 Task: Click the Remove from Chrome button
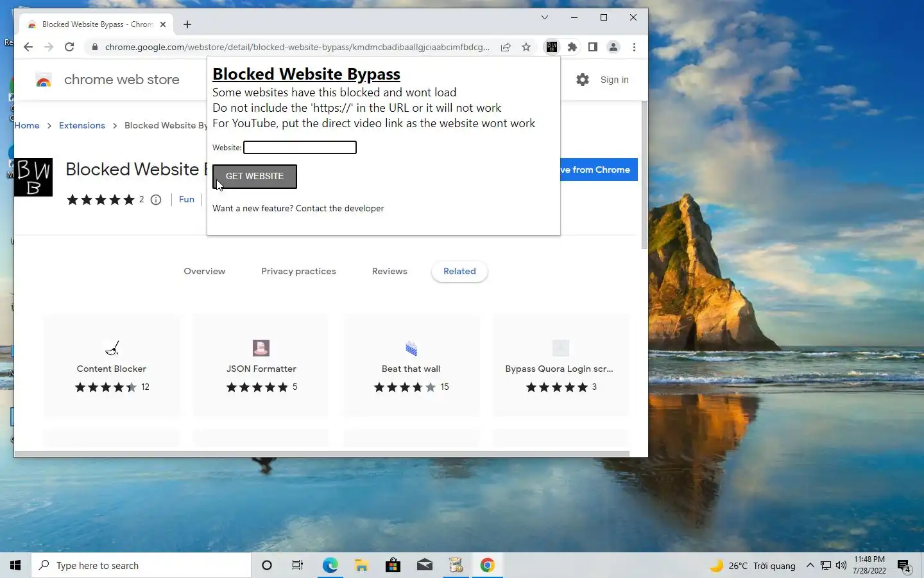(599, 170)
